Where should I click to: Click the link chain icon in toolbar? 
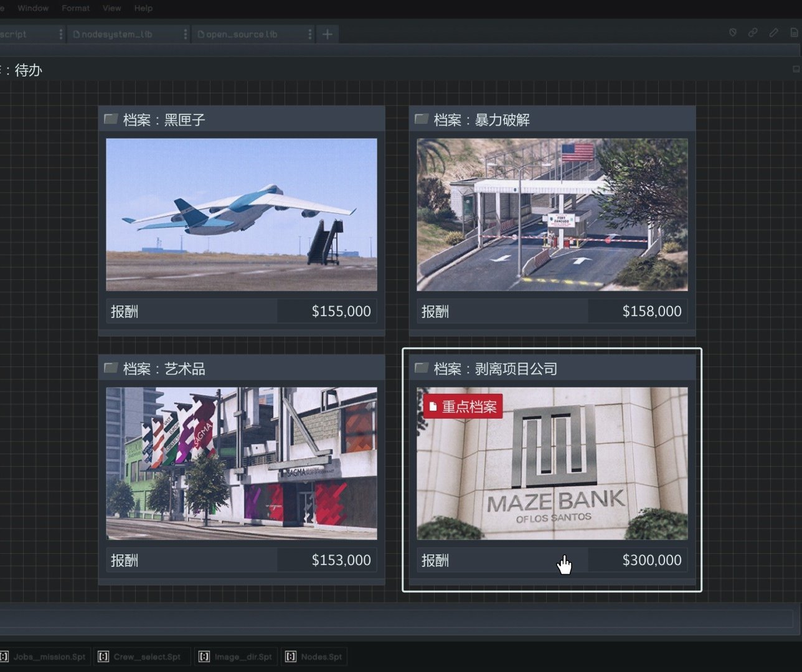click(x=753, y=32)
